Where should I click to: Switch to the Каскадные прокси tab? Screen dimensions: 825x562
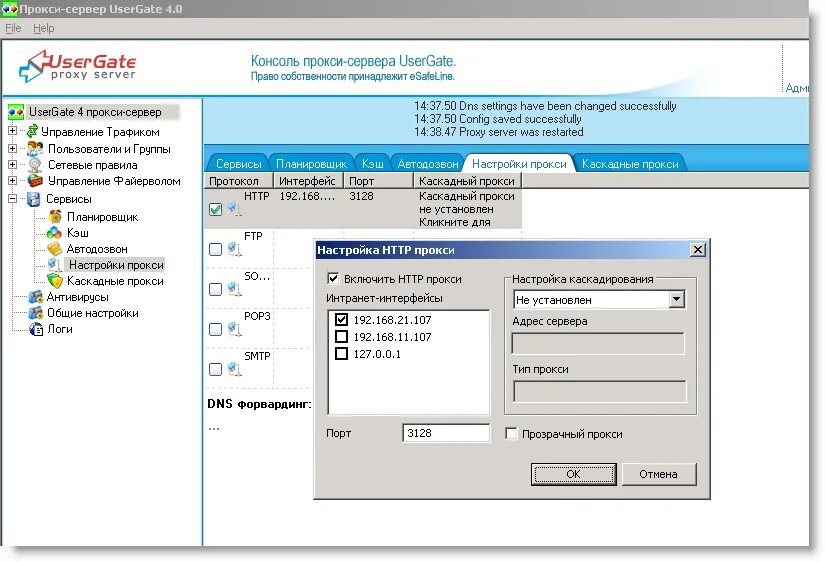(630, 164)
